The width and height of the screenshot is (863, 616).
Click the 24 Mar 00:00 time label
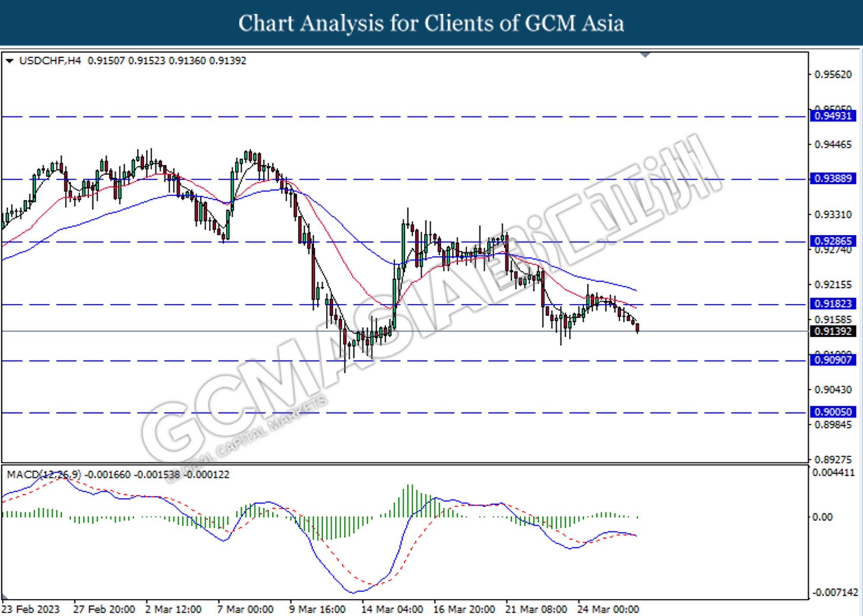click(608, 610)
